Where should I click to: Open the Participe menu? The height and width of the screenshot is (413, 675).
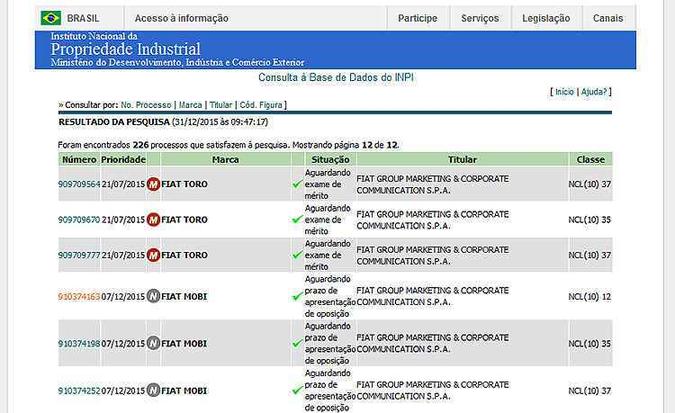pyautogui.click(x=418, y=18)
